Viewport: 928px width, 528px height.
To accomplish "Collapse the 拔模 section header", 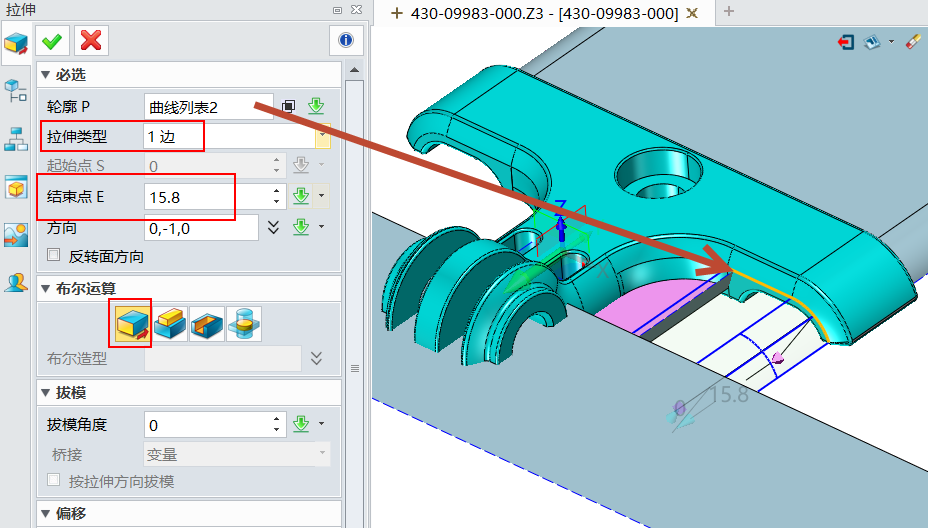I will tap(45, 393).
